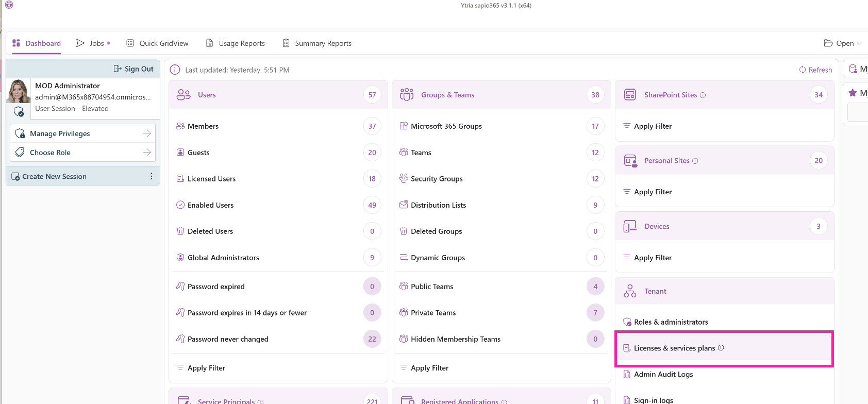Viewport: 868px width, 404px height.
Task: Select the Global Administrators count badge
Action: point(372,258)
